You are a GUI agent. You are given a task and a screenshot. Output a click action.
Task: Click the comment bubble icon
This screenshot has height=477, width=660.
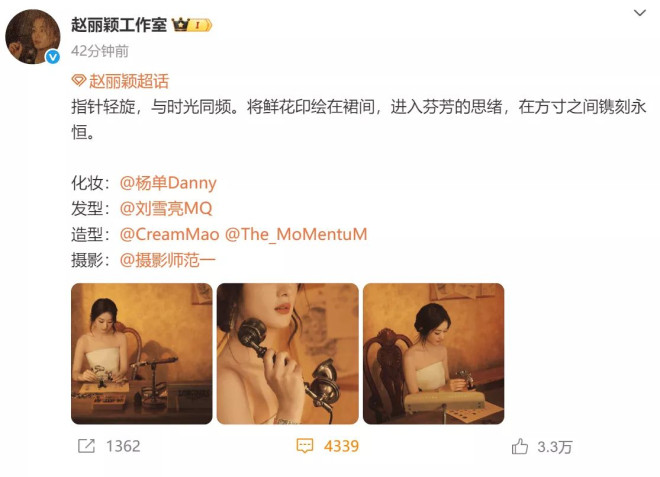[x=305, y=446]
